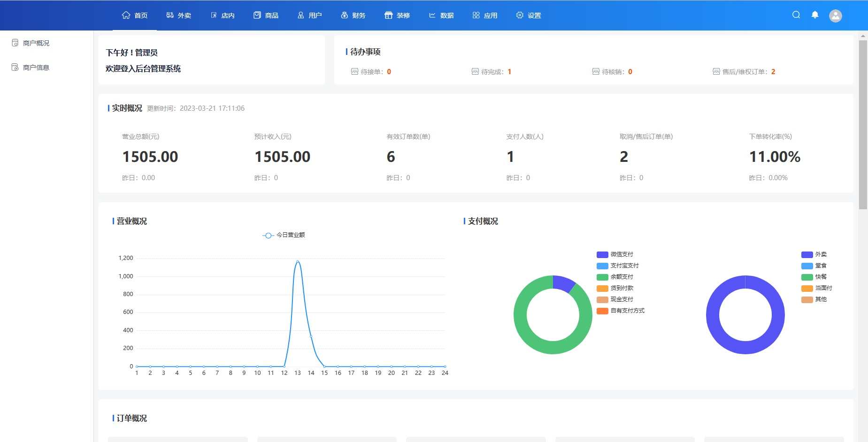Click the home icon beside 首页

pos(126,15)
